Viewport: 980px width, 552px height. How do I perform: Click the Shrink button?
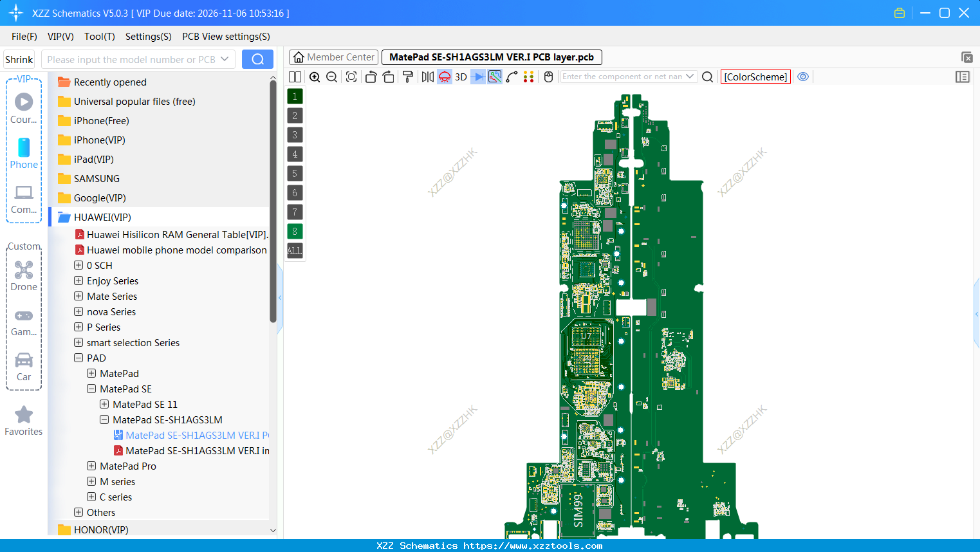(x=19, y=59)
